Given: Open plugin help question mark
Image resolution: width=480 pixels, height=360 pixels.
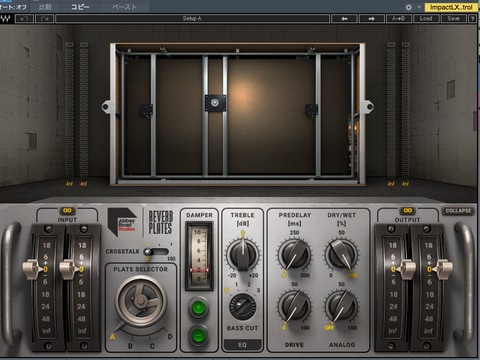Looking at the screenshot, I should click(472, 19).
